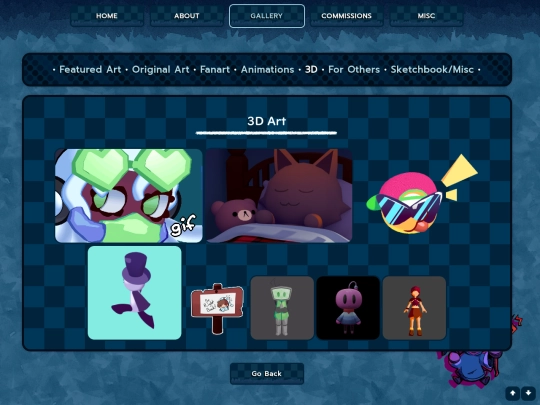Open the heart-glasses gif thumbnail

pos(128,196)
